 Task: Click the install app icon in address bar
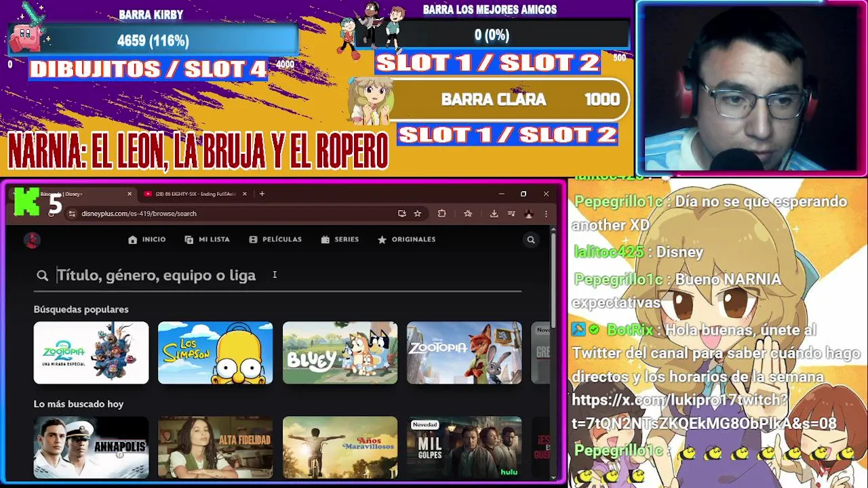(402, 213)
